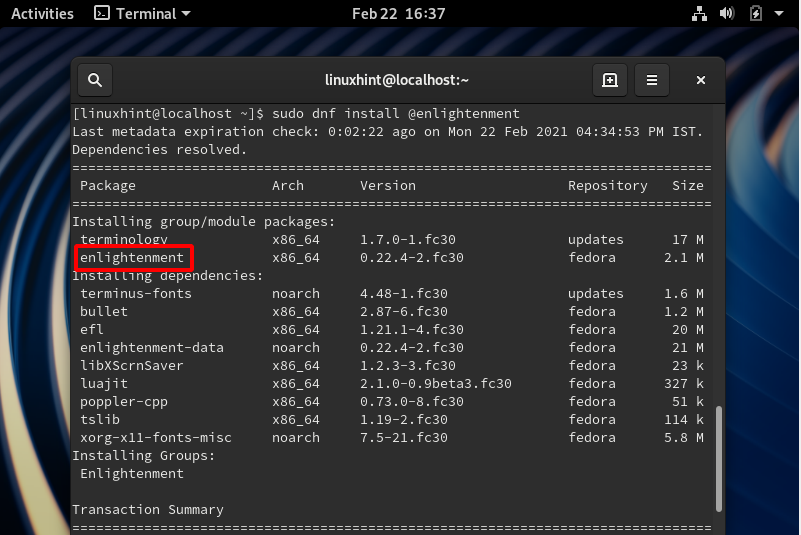Select the terminology package row

[x=392, y=240]
